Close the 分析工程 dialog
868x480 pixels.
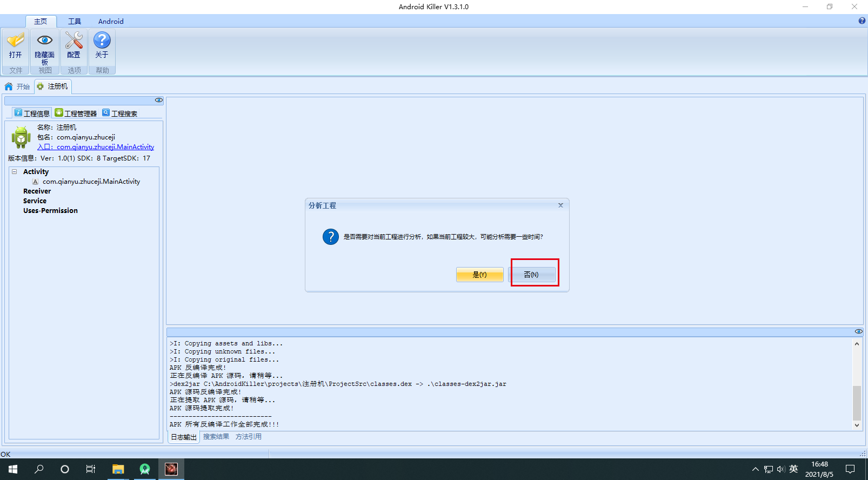(560, 205)
